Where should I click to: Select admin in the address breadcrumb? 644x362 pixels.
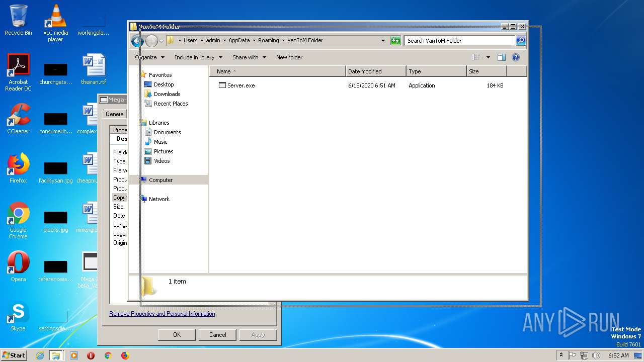(213, 40)
